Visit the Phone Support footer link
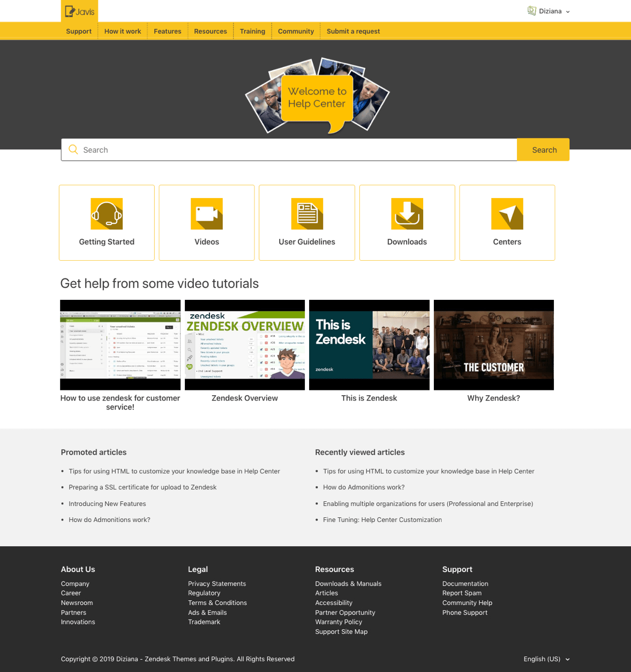This screenshot has height=672, width=631. pyautogui.click(x=464, y=613)
